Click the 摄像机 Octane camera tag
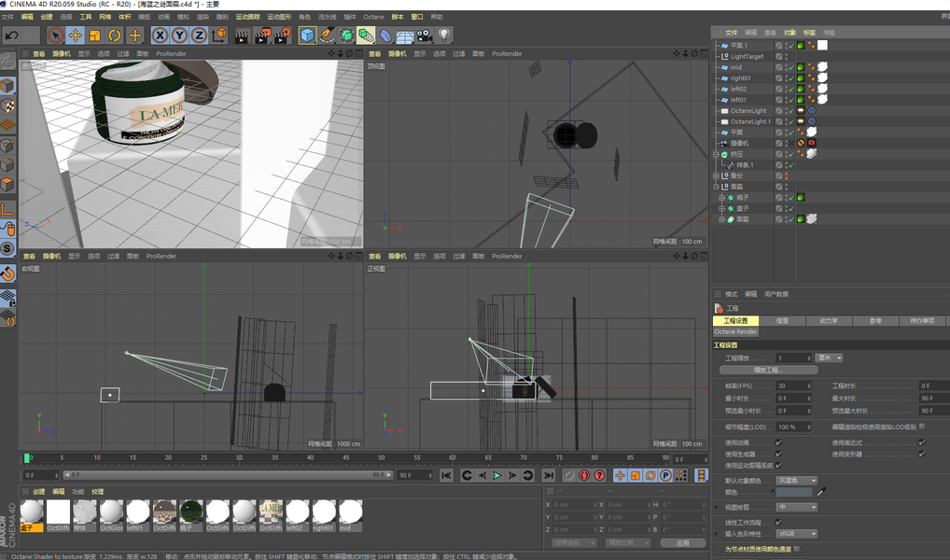This screenshot has width=950, height=560. click(811, 143)
